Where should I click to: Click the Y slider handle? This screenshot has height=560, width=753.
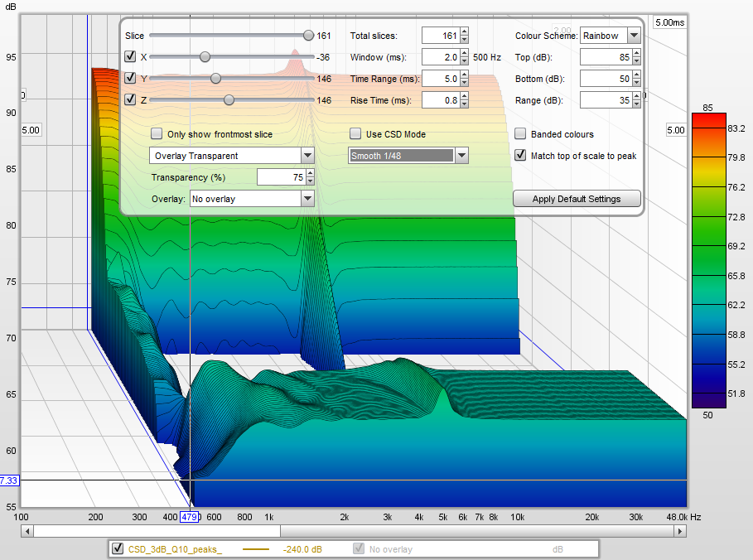point(215,79)
